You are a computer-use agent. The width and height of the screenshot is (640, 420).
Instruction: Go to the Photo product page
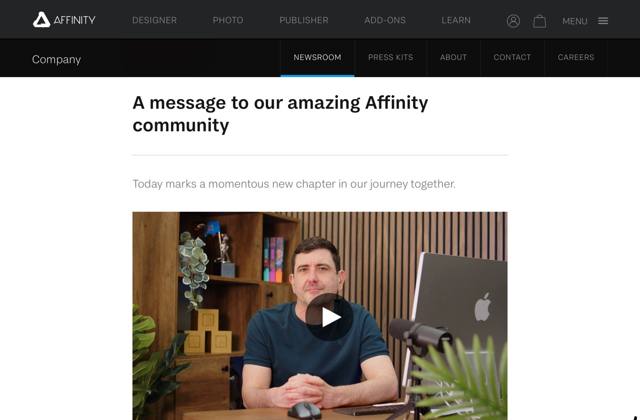pyautogui.click(x=228, y=20)
